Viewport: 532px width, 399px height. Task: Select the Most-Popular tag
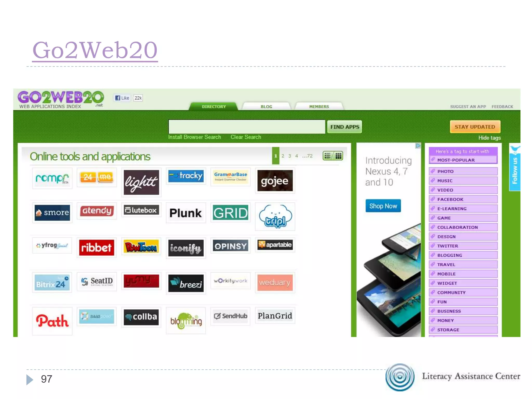click(x=463, y=160)
